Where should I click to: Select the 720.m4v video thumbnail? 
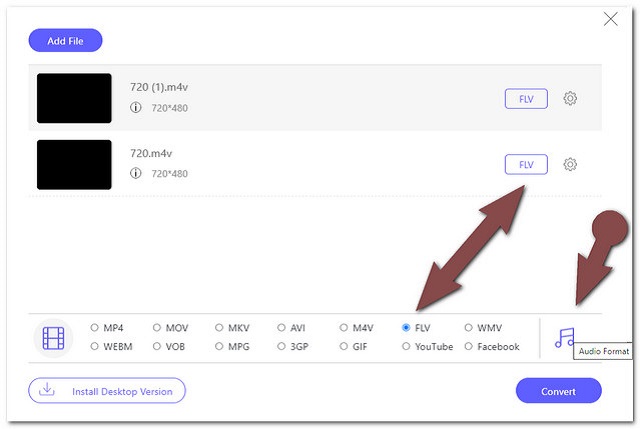[x=74, y=164]
